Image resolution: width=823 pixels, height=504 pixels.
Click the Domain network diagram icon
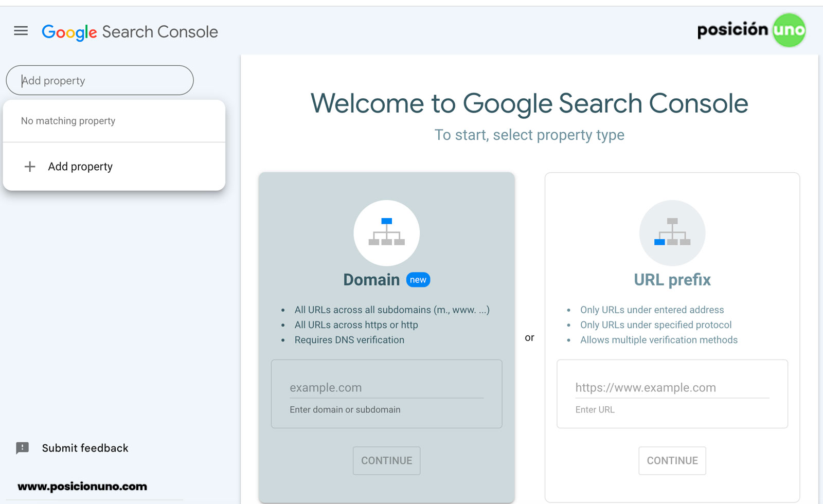pos(386,232)
